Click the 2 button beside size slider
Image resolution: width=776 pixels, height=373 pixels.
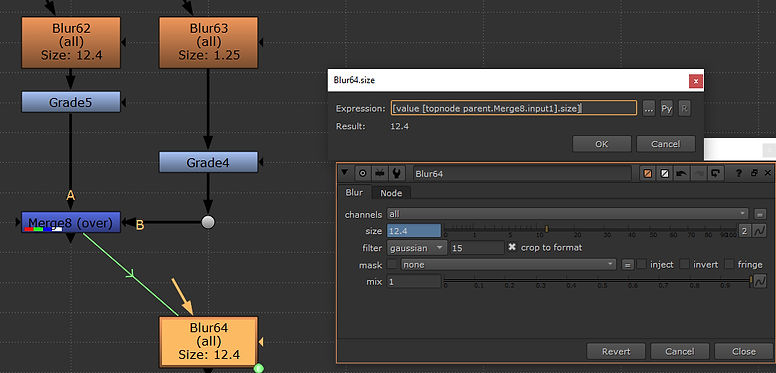point(744,231)
